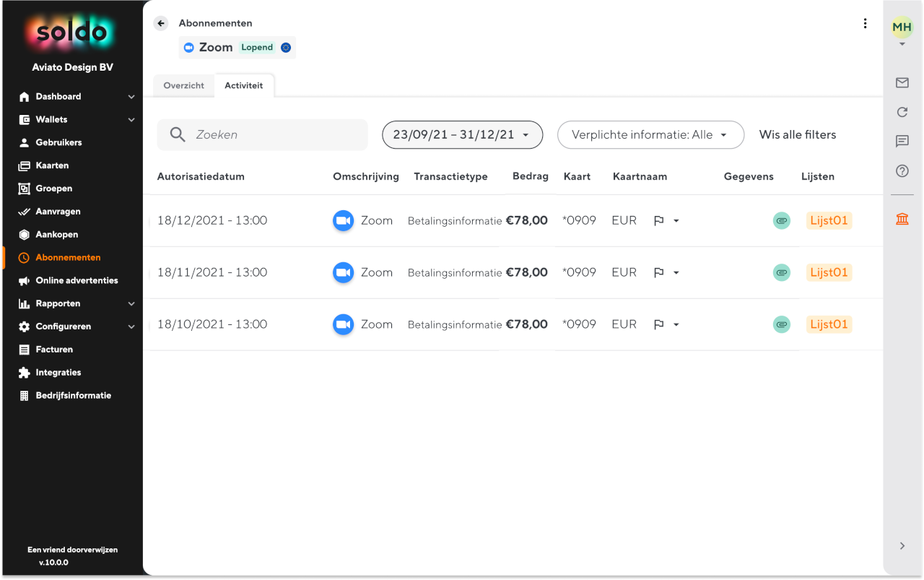
Task: Open Rapporten in the sidebar
Action: tap(58, 303)
